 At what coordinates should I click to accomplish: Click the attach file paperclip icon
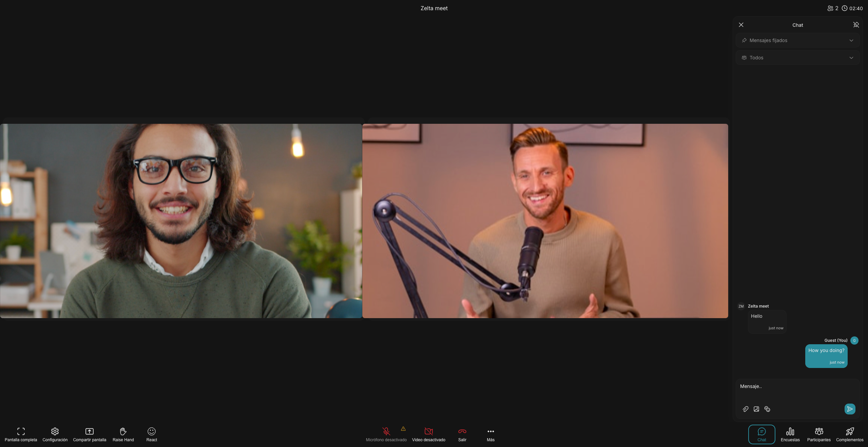coord(745,409)
